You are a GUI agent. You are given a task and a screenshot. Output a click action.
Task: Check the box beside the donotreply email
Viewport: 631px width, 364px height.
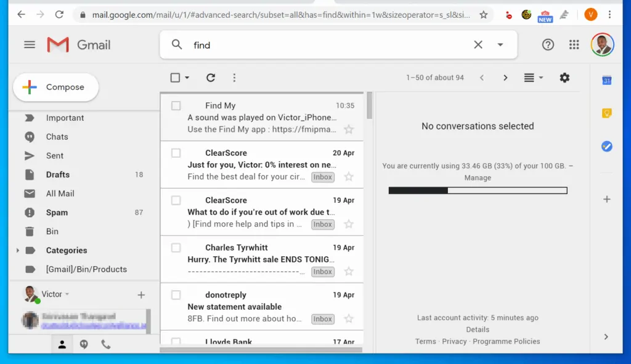tap(176, 295)
